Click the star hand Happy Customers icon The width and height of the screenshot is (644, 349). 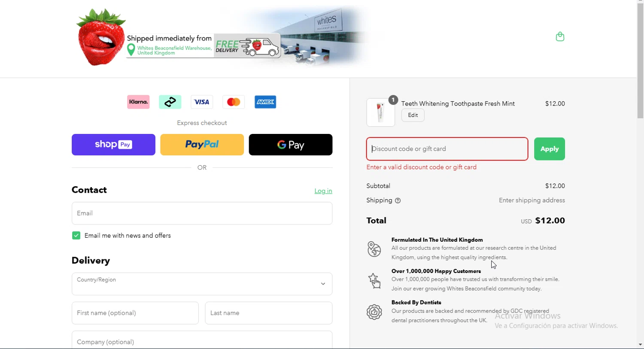pos(374,281)
